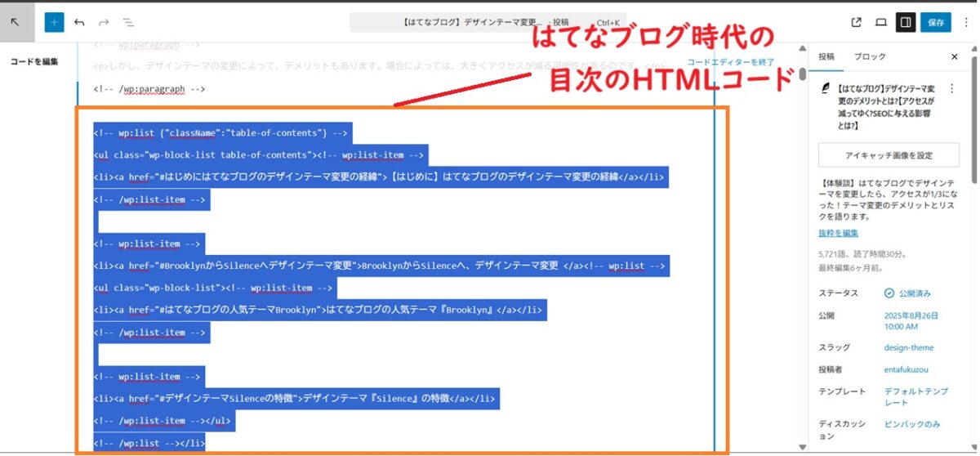Change the publish date 2025年8月26日
The height and width of the screenshot is (456, 980).
pos(911,320)
